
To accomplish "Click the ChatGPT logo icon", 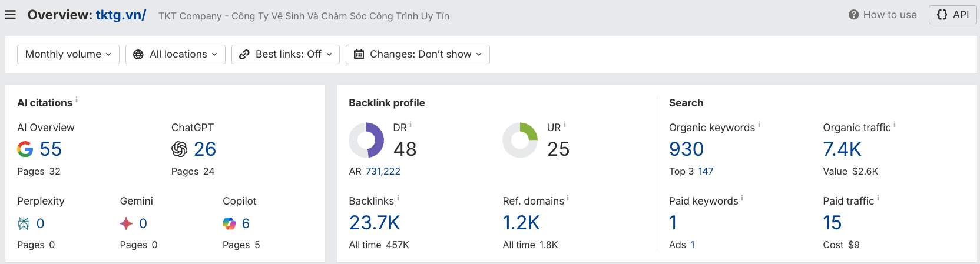I will [x=179, y=149].
